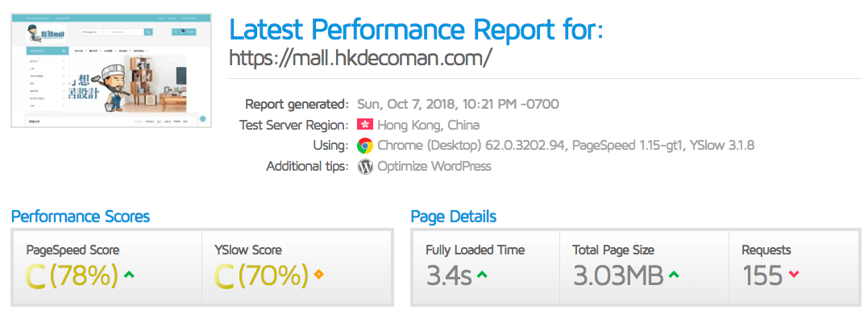Open the https://mall.hkdecoman.com/ URL
This screenshot has height=310, width=868.
coord(359,57)
